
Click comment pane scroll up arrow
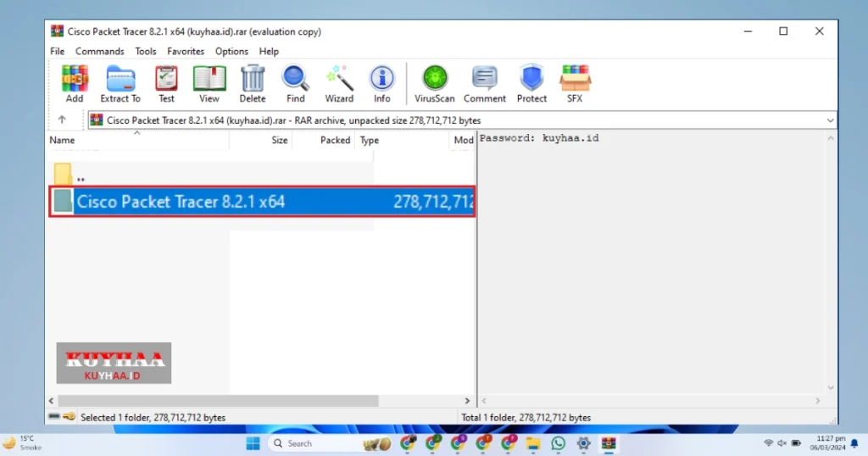(831, 138)
